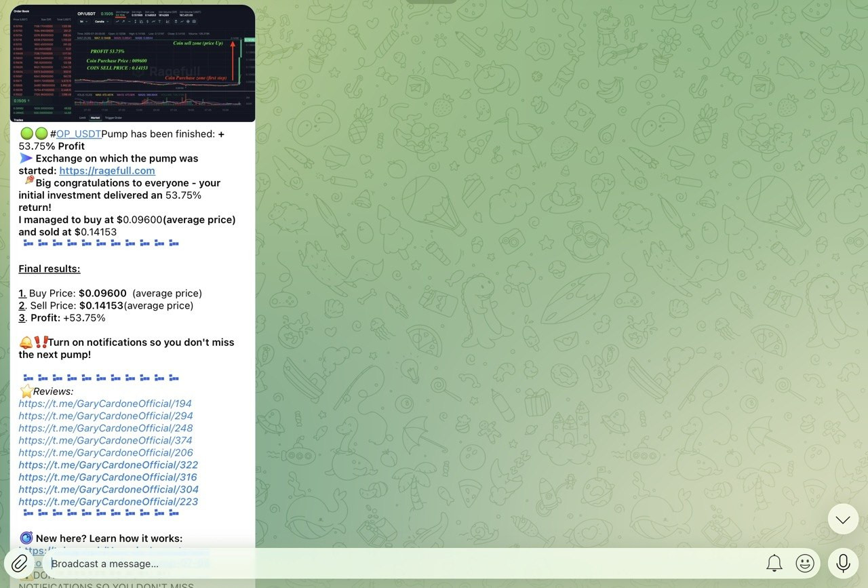Click the "Sell Price: $0.14153" results line
The width and height of the screenshot is (868, 588).
[x=106, y=305]
